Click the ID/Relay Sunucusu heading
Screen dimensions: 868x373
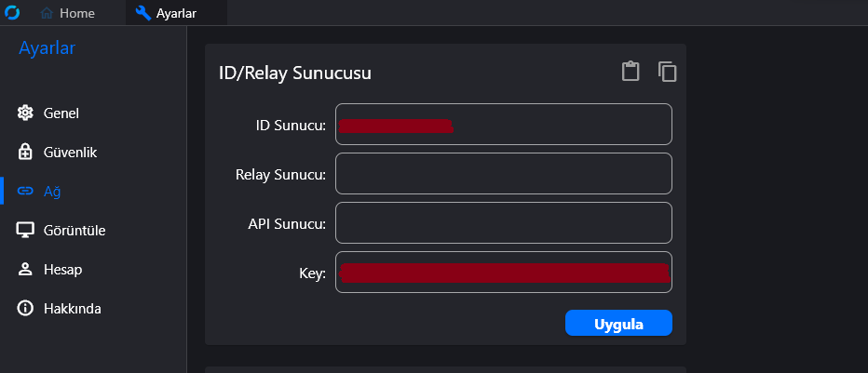pos(295,73)
